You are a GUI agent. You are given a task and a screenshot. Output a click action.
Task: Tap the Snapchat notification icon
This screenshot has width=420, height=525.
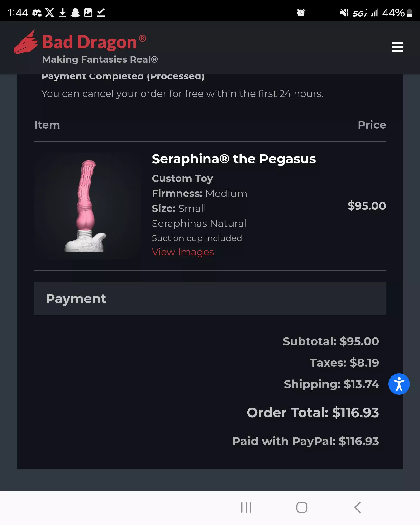tap(76, 13)
